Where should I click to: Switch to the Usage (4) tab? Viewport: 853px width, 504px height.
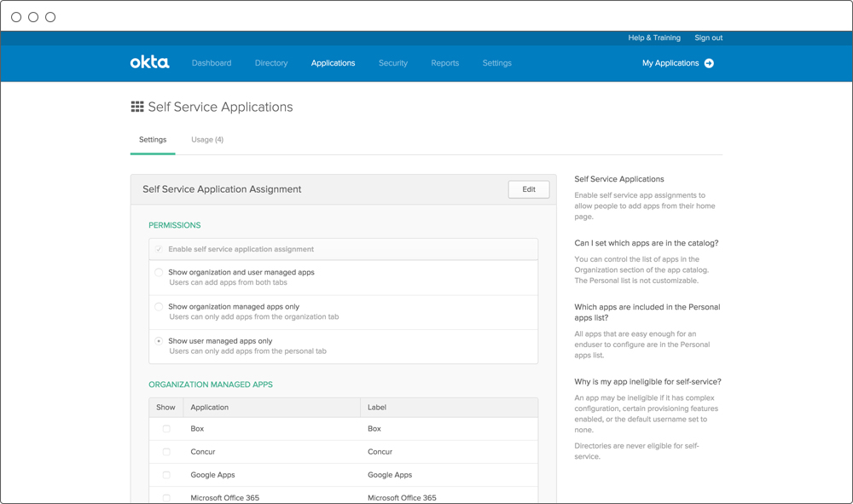(207, 139)
